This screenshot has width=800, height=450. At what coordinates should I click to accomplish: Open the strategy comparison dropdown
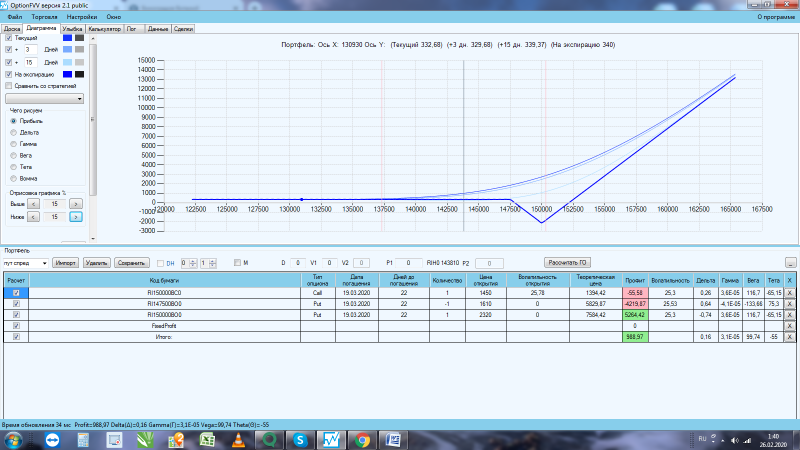click(44, 98)
